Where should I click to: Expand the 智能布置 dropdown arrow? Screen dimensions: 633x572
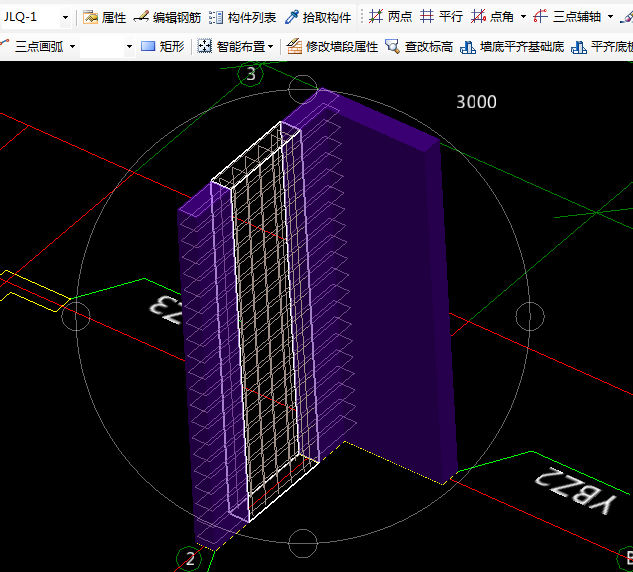[x=270, y=46]
